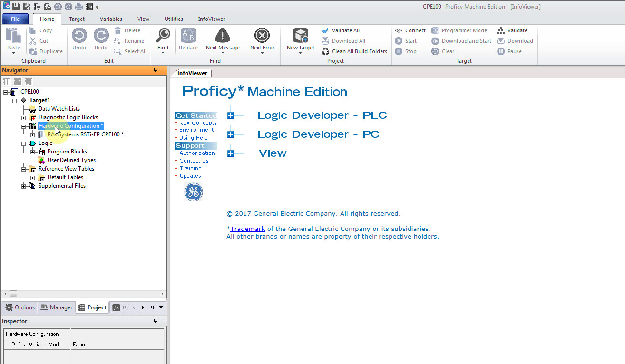Click the Undo circular arrow icon
Viewport: 625px width, 364px height.
click(79, 36)
